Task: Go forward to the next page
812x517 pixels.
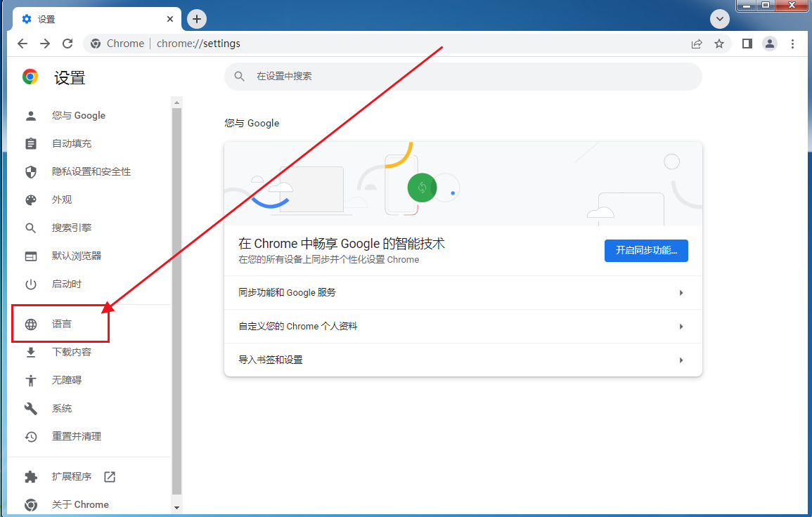Action: click(45, 44)
